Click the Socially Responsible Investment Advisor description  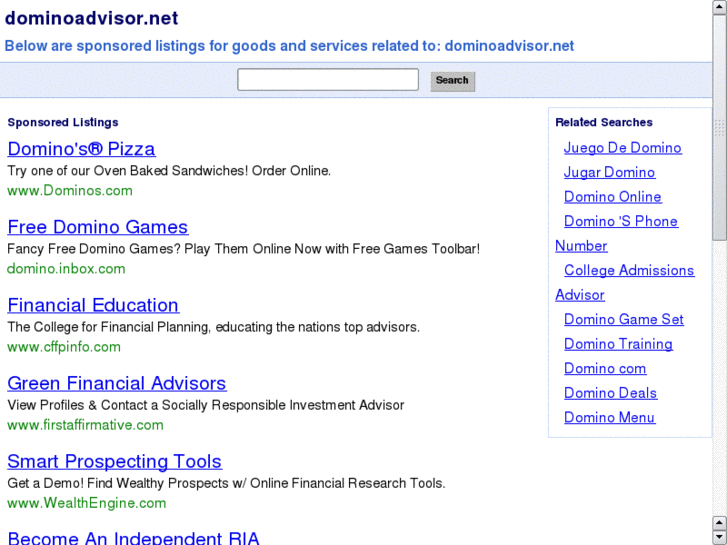(206, 405)
